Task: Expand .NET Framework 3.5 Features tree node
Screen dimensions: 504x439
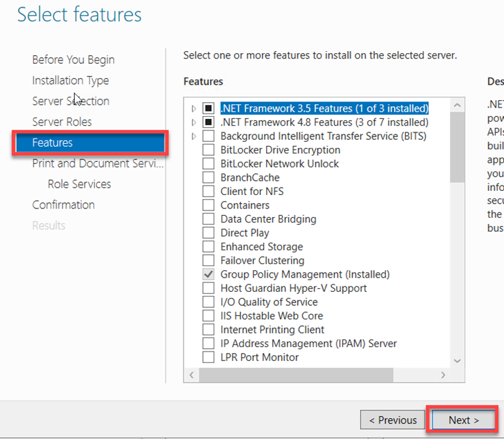Action: pyautogui.click(x=194, y=108)
